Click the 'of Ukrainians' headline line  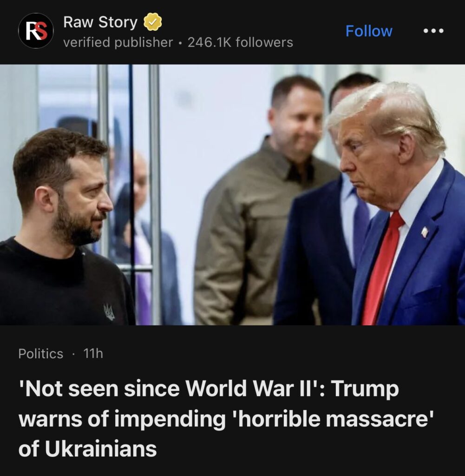coord(87,449)
